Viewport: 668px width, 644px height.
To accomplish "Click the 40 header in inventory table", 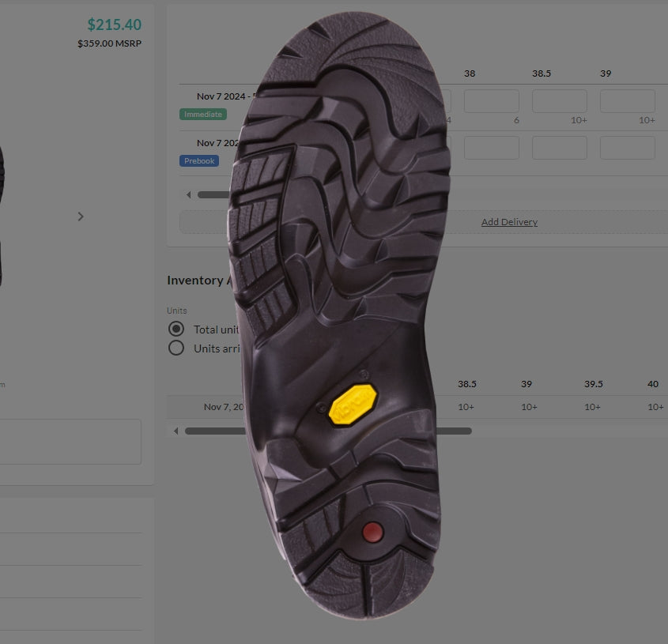I will [x=653, y=384].
